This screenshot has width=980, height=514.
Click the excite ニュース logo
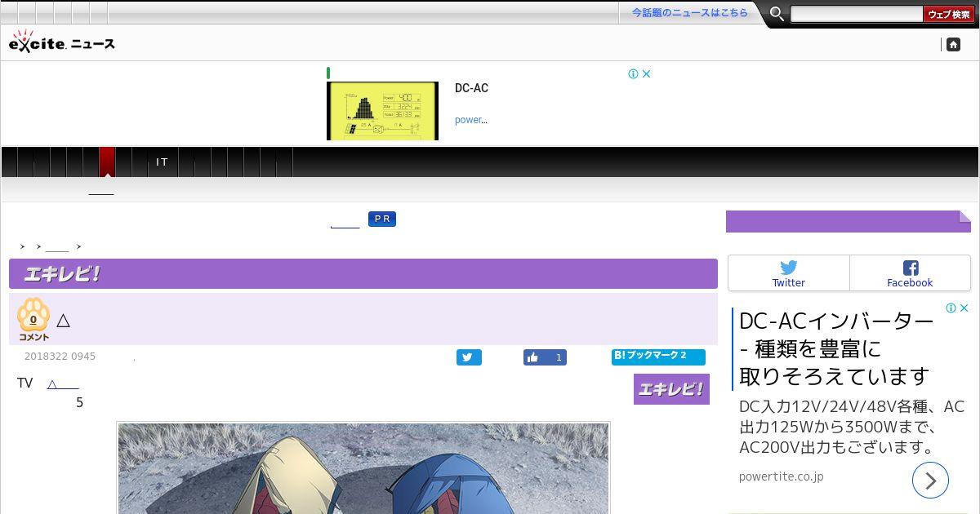pos(62,42)
